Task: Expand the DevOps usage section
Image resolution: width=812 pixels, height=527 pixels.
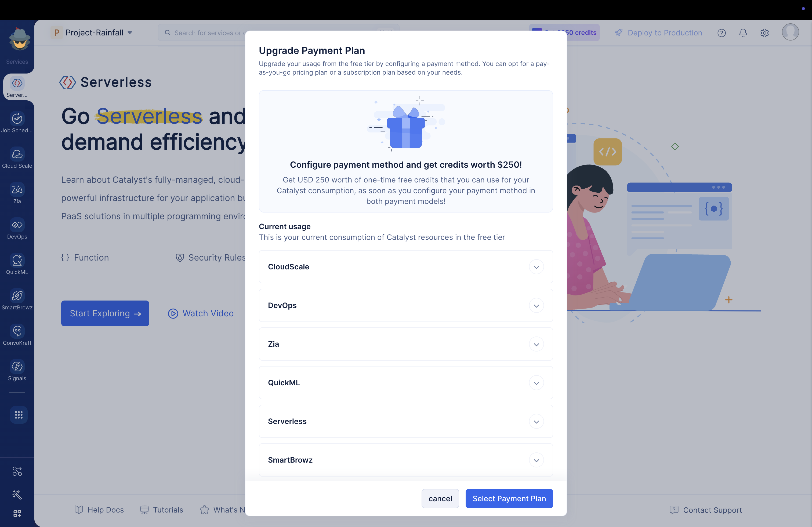Action: [x=406, y=305]
